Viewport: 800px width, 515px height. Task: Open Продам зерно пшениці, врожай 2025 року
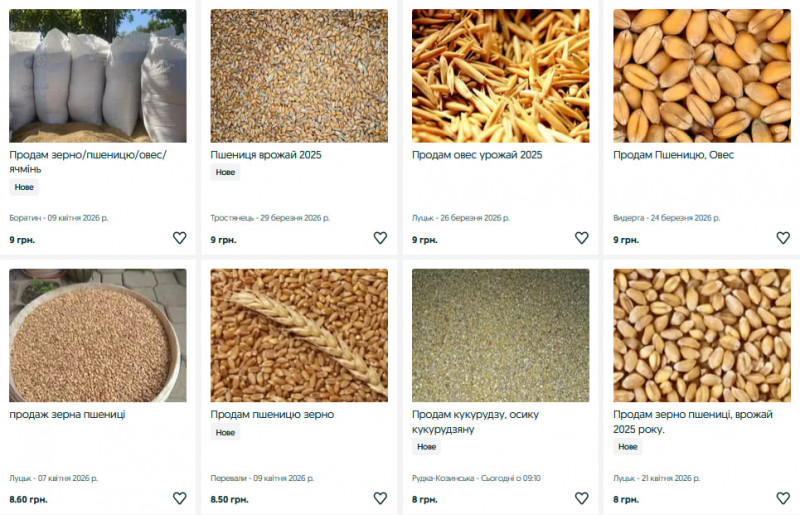[693, 422]
